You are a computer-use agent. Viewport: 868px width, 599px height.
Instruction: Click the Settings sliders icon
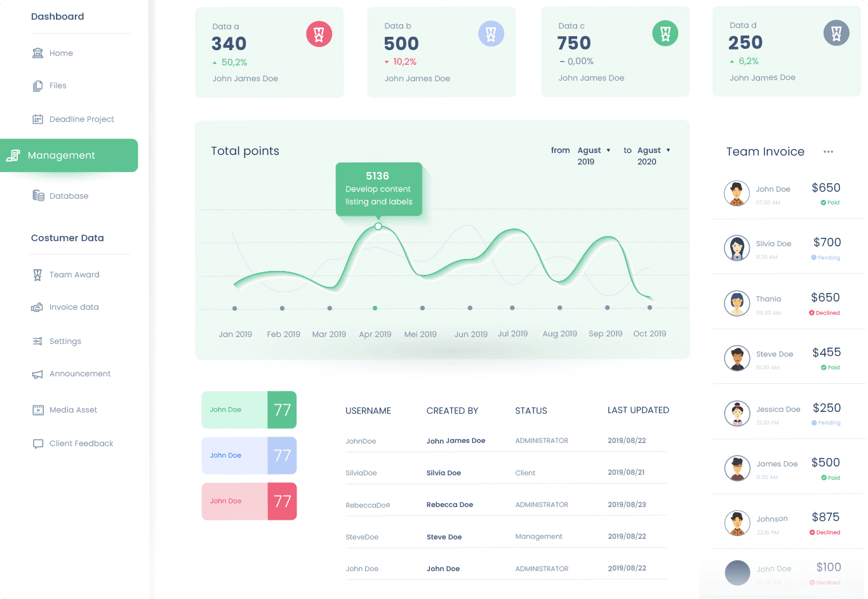38,341
